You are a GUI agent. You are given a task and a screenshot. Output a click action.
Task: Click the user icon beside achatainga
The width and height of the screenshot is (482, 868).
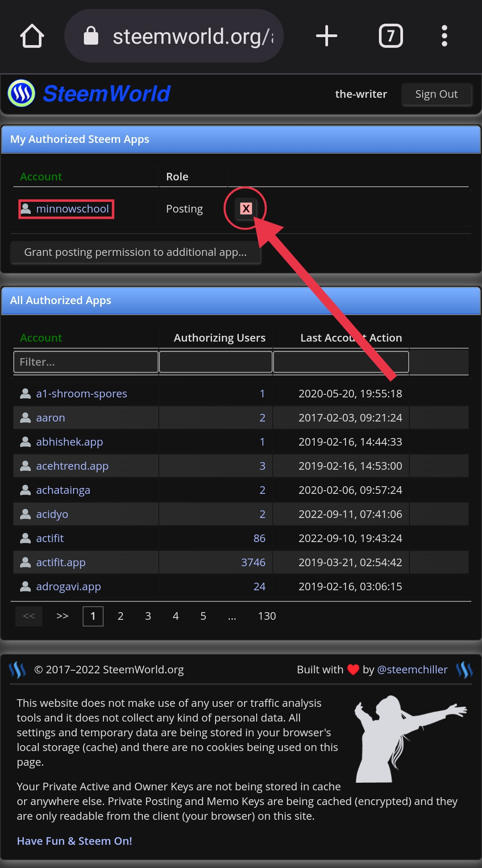pos(25,490)
